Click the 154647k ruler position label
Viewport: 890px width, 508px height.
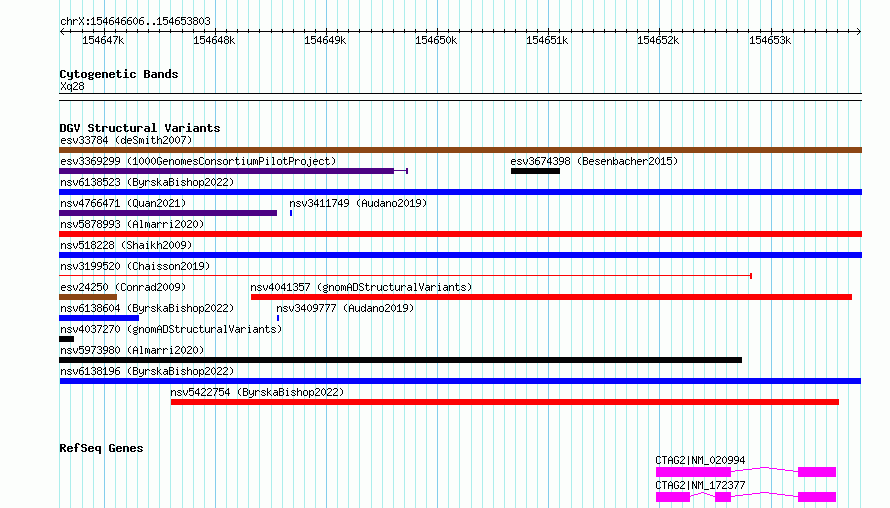pos(103,40)
